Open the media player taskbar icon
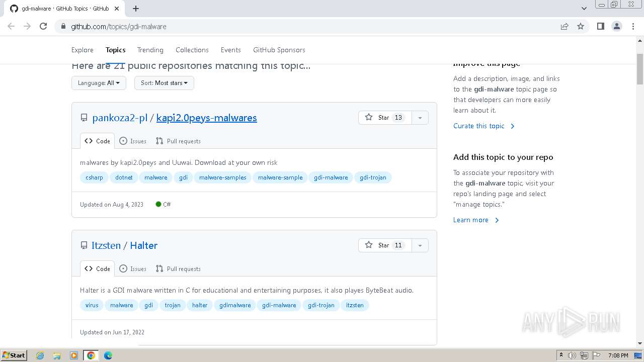The width and height of the screenshot is (644, 362). pos(74,355)
